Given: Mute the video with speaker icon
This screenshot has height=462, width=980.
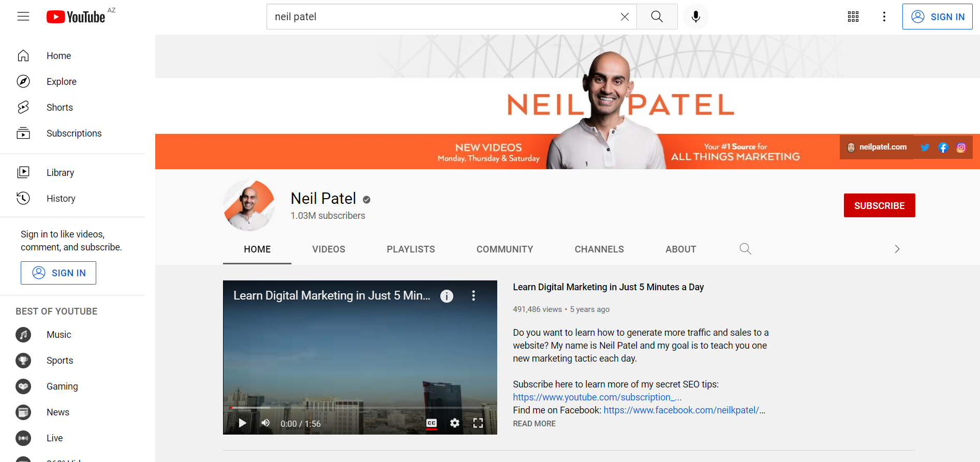Looking at the screenshot, I should [265, 423].
